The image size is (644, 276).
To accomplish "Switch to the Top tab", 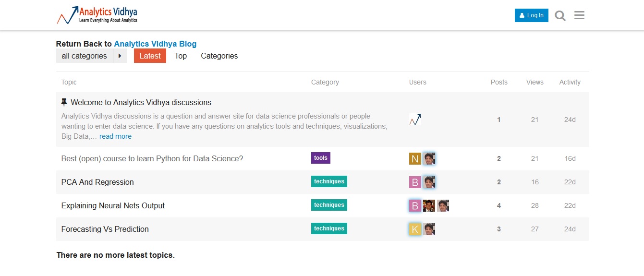I will [x=181, y=56].
